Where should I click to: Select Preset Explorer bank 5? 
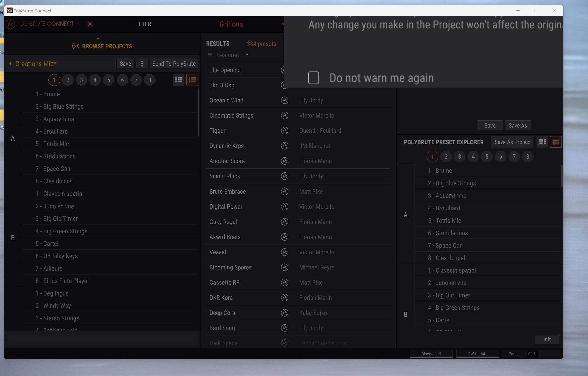click(x=487, y=157)
